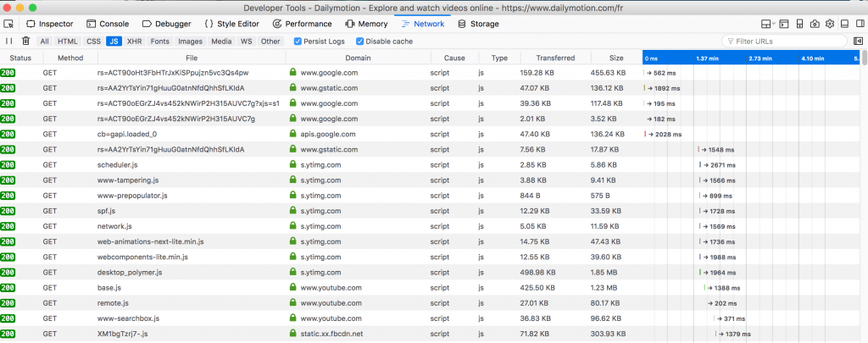Screen dimensions: 868x343
Task: Sort by the File column header
Action: 192,58
